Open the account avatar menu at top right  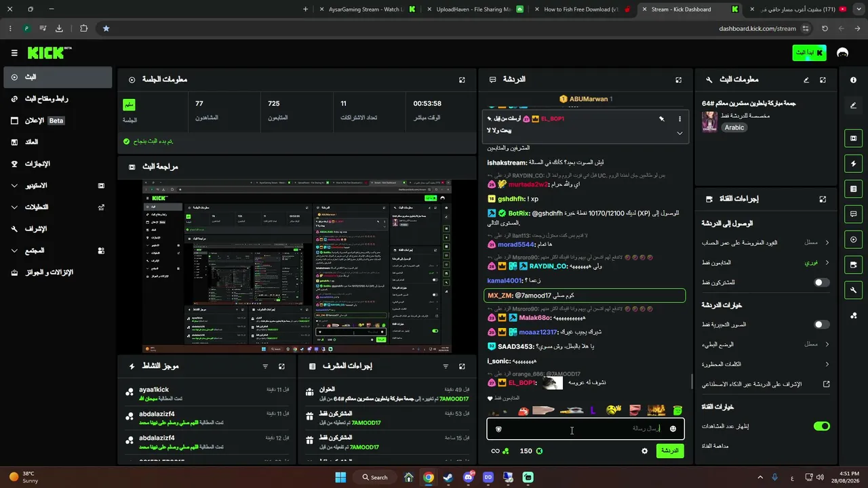(x=843, y=53)
